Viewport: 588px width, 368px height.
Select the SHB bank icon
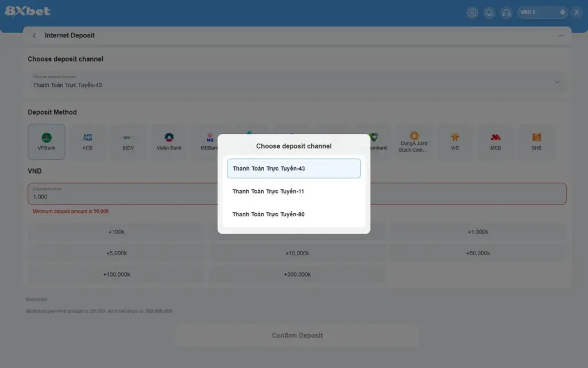[x=536, y=142]
